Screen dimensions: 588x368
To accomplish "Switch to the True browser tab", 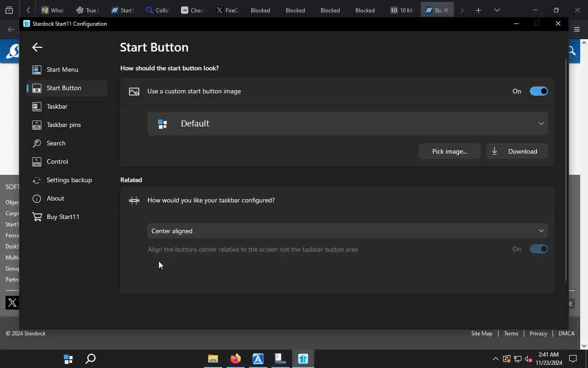I will pyautogui.click(x=88, y=10).
